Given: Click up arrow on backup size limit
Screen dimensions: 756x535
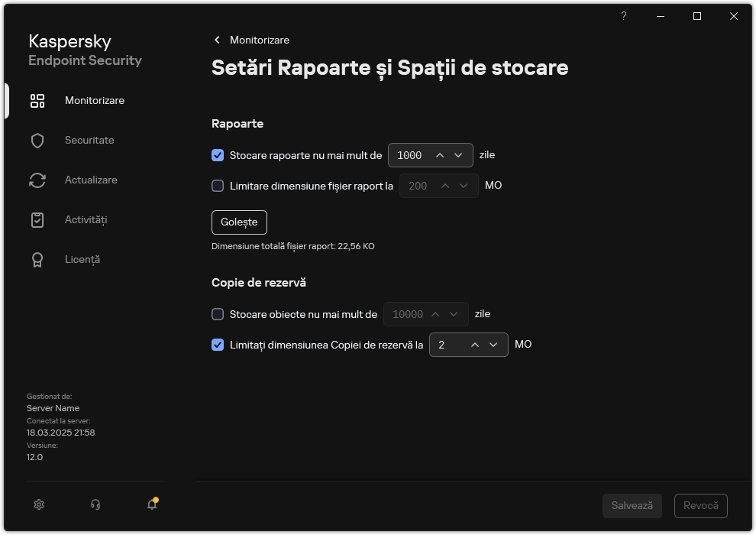Looking at the screenshot, I should [x=476, y=345].
